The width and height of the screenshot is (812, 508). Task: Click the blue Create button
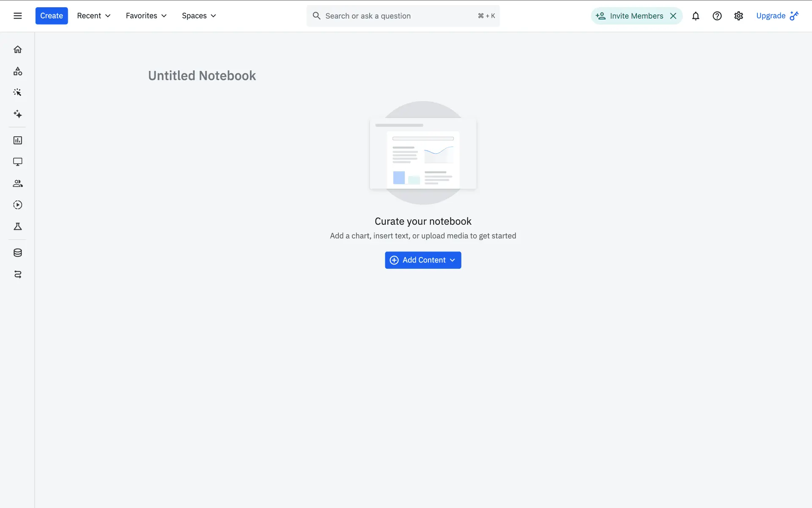52,16
